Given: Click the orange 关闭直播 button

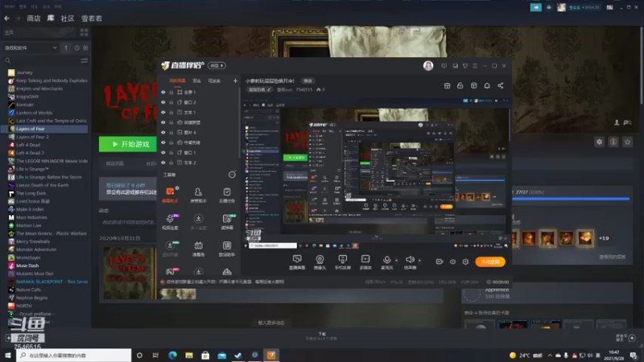Looking at the screenshot, I should point(490,261).
